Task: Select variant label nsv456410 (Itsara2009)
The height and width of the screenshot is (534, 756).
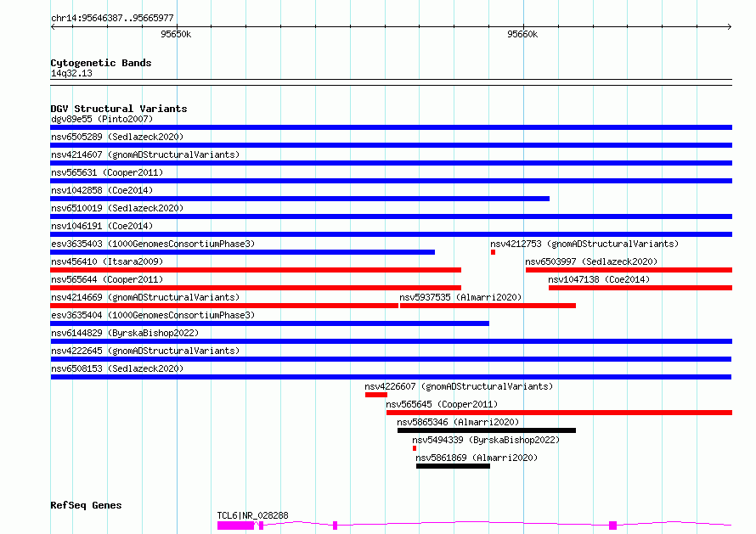Action: pos(107,261)
